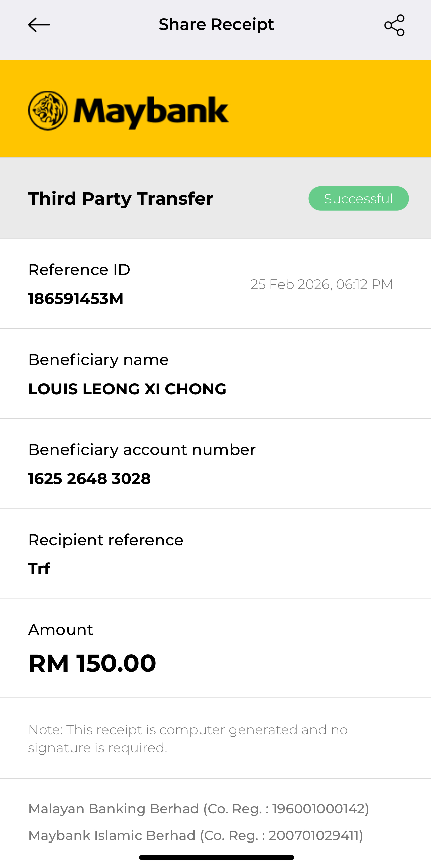
Task: Tap the name LOUIS LEONG XI CHONG
Action: point(127,389)
